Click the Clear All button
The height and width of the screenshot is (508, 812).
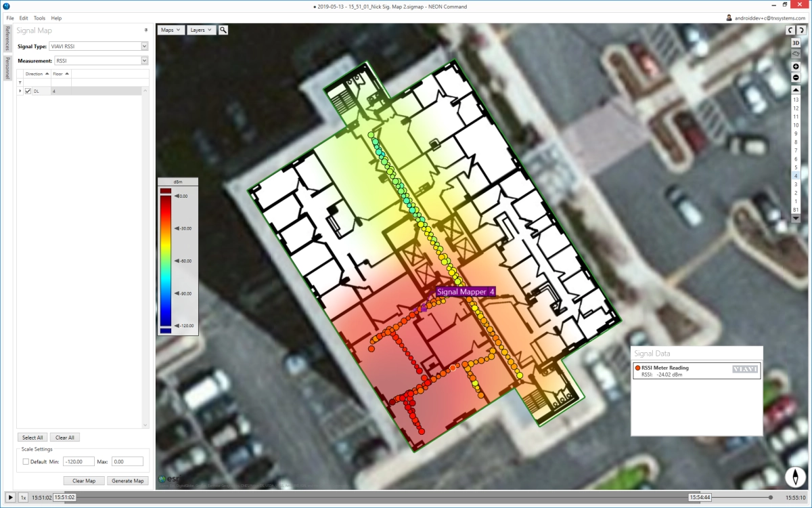tap(65, 438)
